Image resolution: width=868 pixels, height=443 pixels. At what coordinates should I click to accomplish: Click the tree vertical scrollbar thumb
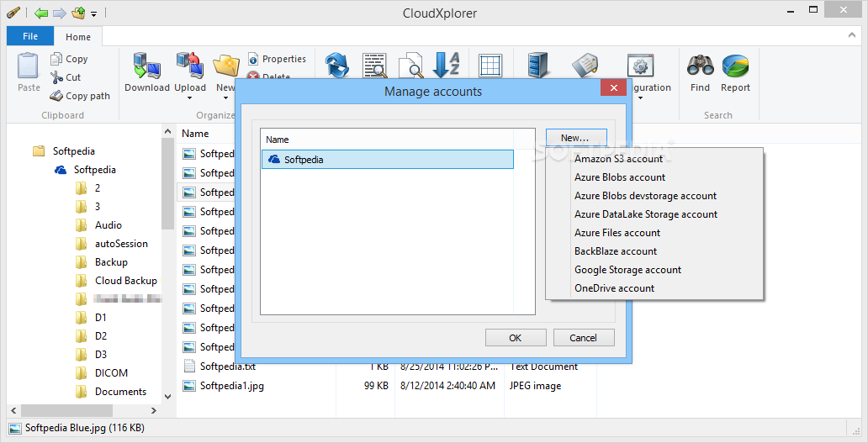coord(167,183)
